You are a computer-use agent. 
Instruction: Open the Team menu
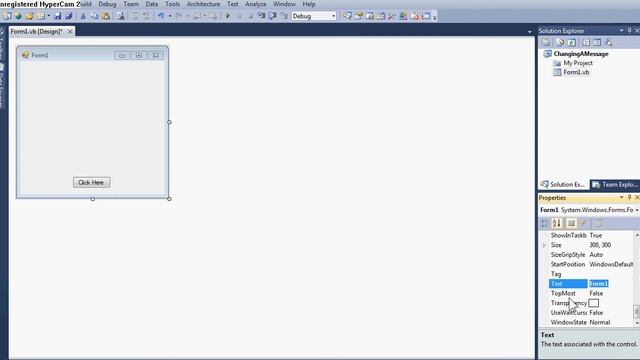pos(131,4)
